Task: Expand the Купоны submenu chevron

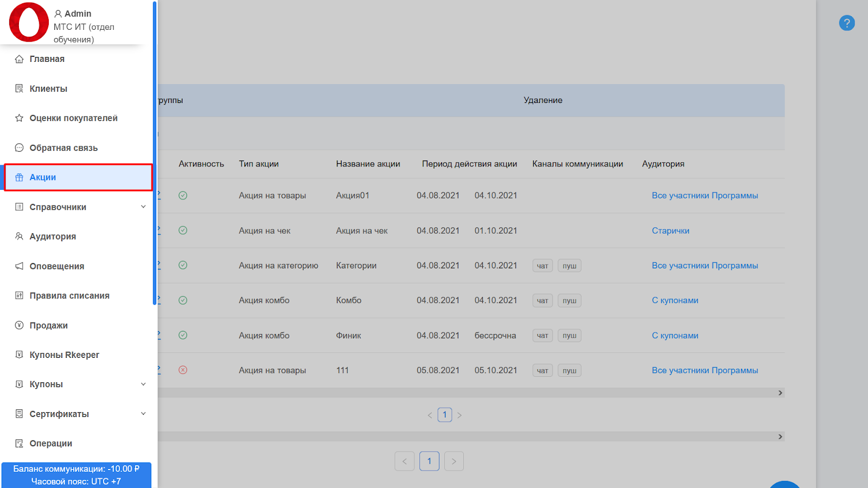Action: [143, 384]
